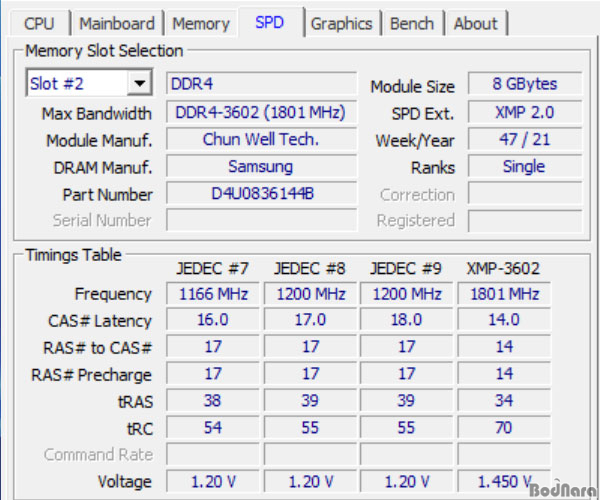Click the empty Registered field
Viewport: 600px width, 500px height.
(x=525, y=220)
